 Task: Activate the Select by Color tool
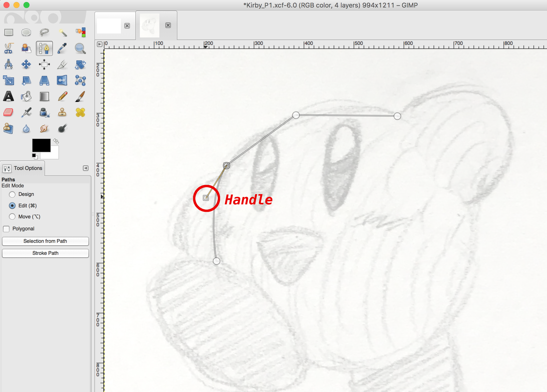[80, 32]
